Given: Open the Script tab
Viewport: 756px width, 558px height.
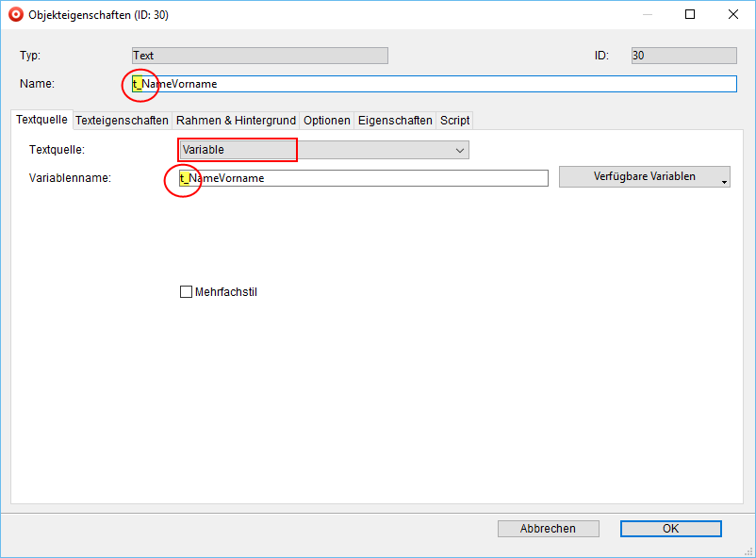Looking at the screenshot, I should tap(454, 121).
